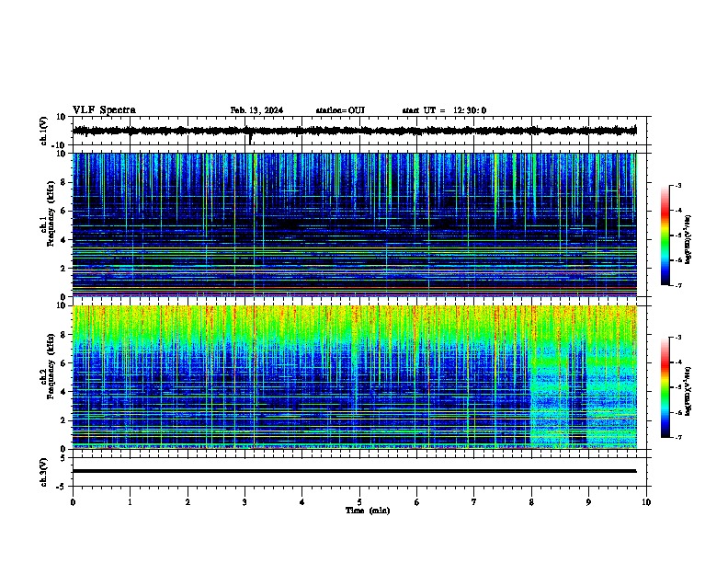Click the "VLF Spectra" plot title
The width and height of the screenshot is (728, 563).
click(104, 110)
